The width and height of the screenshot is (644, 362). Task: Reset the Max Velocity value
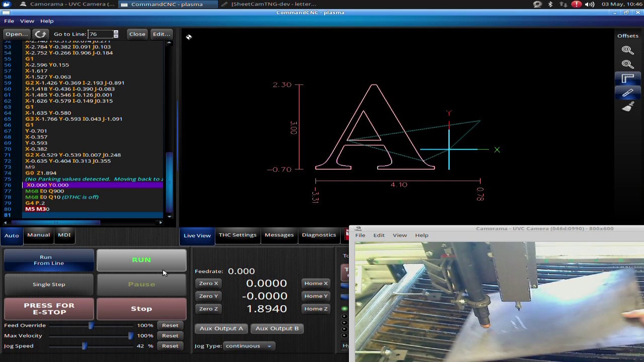pyautogui.click(x=170, y=336)
